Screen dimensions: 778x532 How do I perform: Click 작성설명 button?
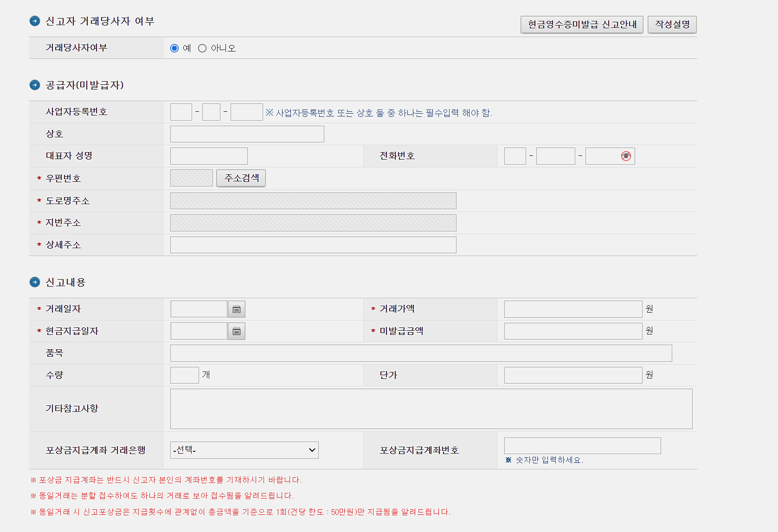click(x=672, y=25)
